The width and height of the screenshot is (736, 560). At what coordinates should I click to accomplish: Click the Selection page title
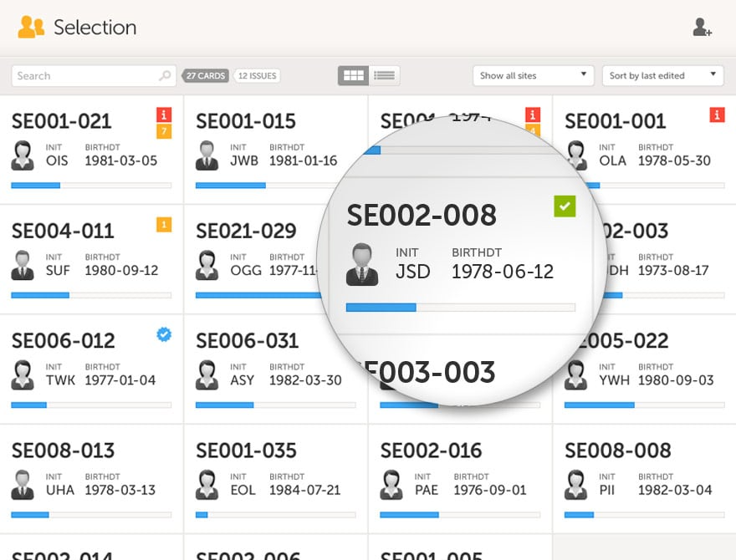pos(95,28)
